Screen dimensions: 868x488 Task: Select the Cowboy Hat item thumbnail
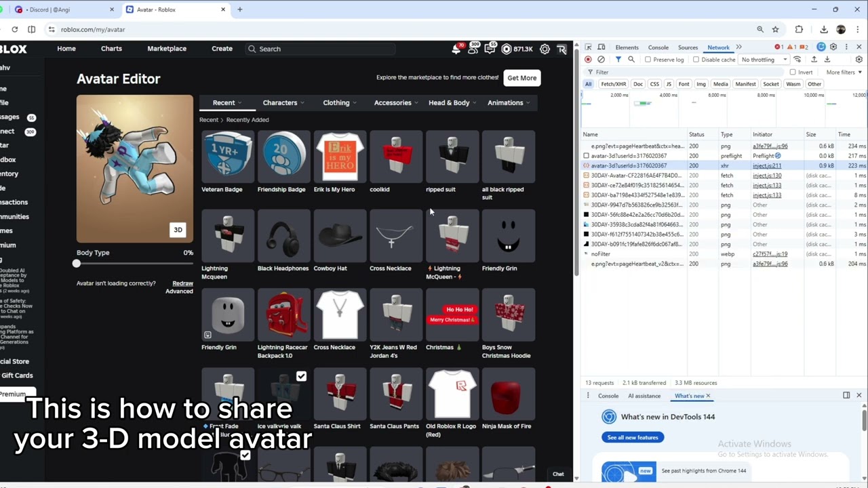[340, 236]
